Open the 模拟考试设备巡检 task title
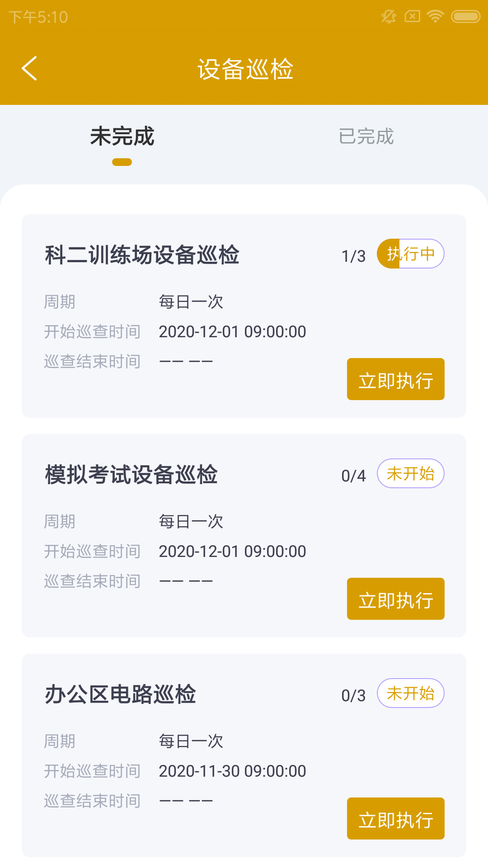The height and width of the screenshot is (868, 488). coord(131,474)
